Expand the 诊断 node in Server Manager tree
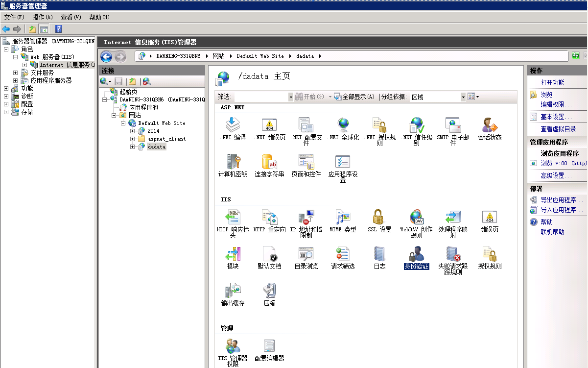 (x=6, y=96)
